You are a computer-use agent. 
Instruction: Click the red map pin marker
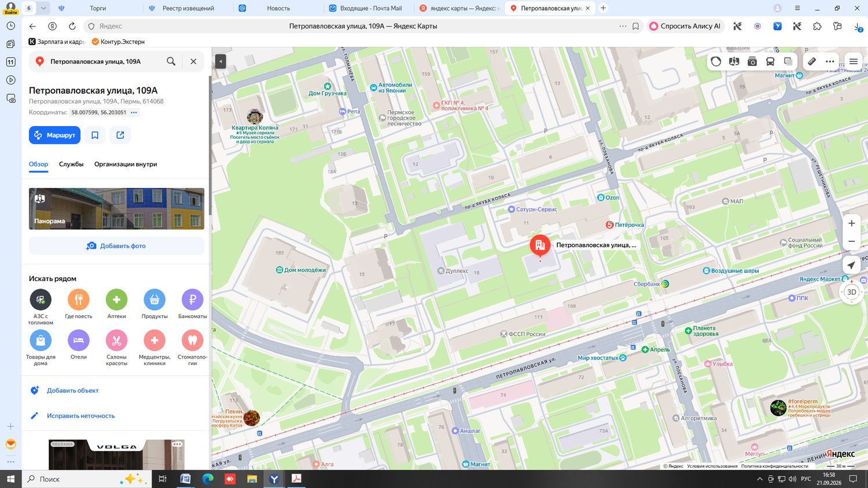pos(540,245)
